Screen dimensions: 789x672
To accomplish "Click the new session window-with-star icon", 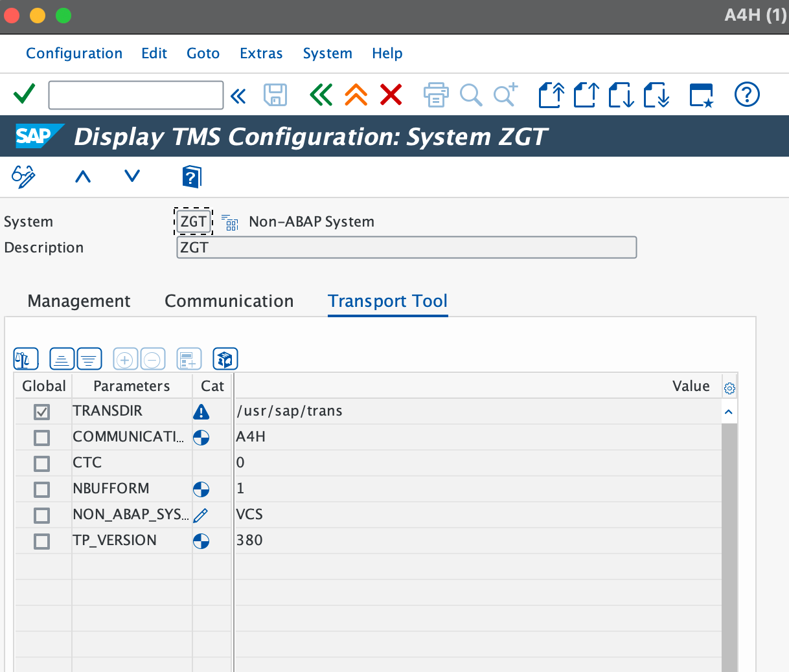I will 702,95.
